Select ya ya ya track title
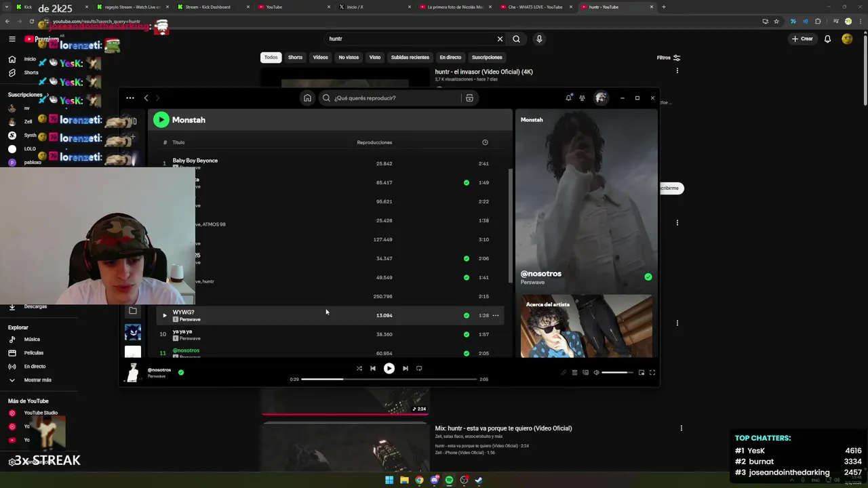868x488 pixels. click(x=182, y=331)
